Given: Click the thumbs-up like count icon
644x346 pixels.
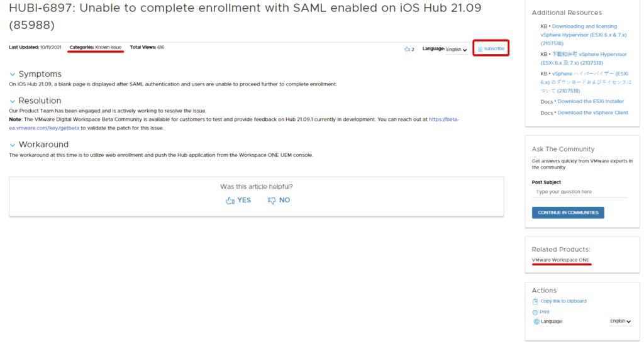Looking at the screenshot, I should pyautogui.click(x=407, y=49).
